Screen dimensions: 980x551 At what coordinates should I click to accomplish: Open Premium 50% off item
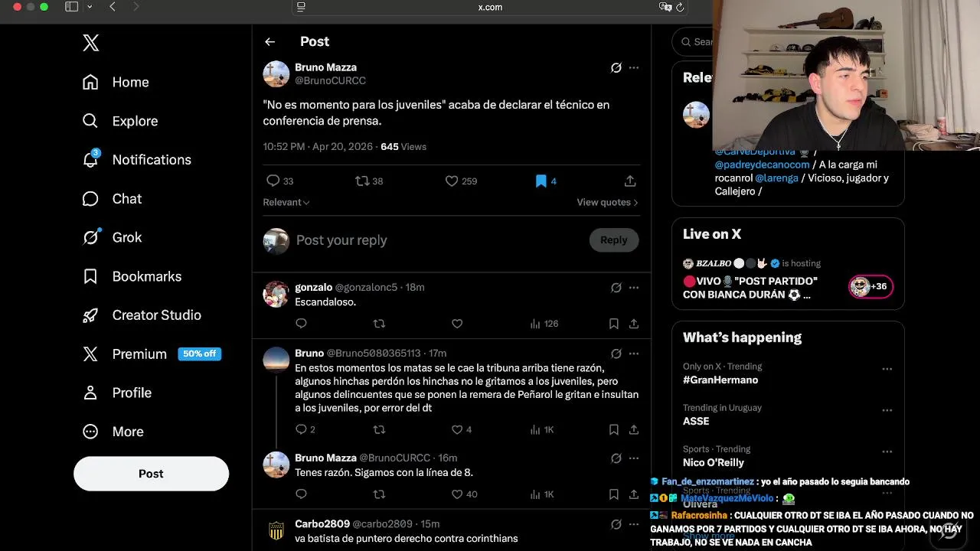(152, 354)
